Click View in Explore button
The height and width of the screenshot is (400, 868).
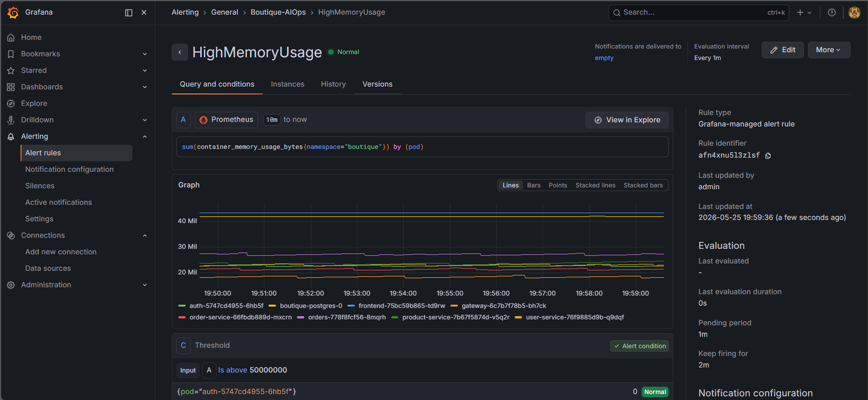pyautogui.click(x=627, y=120)
